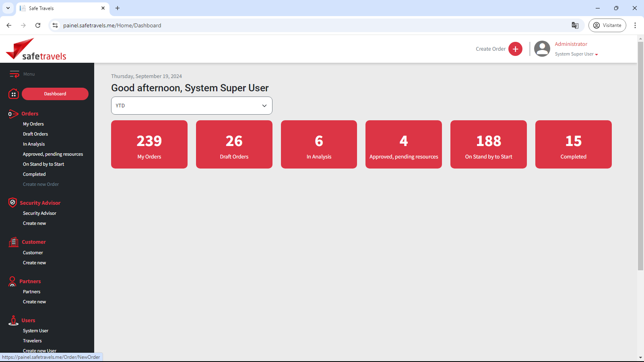Image resolution: width=644 pixels, height=362 pixels.
Task: Click the red Dashboard button
Action: 55,94
